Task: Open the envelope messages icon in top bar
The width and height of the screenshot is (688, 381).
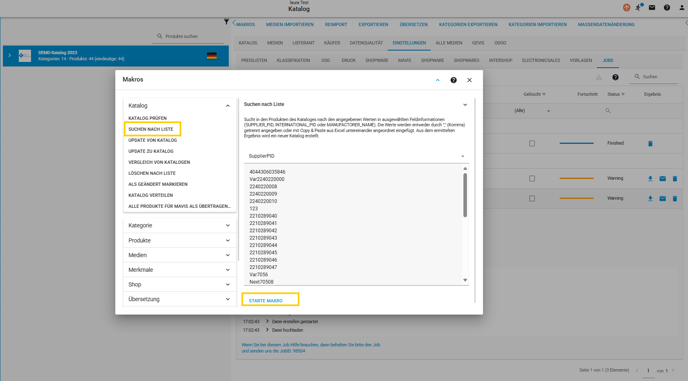Action: (652, 7)
